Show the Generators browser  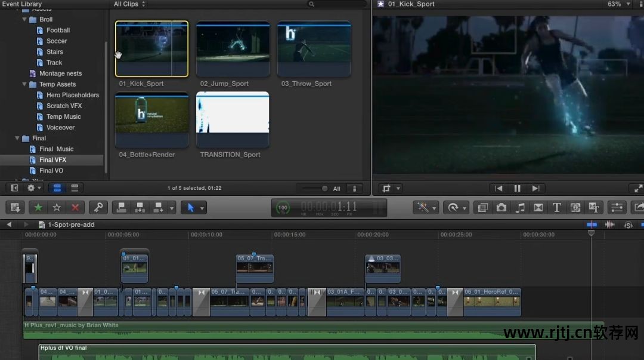pyautogui.click(x=575, y=208)
